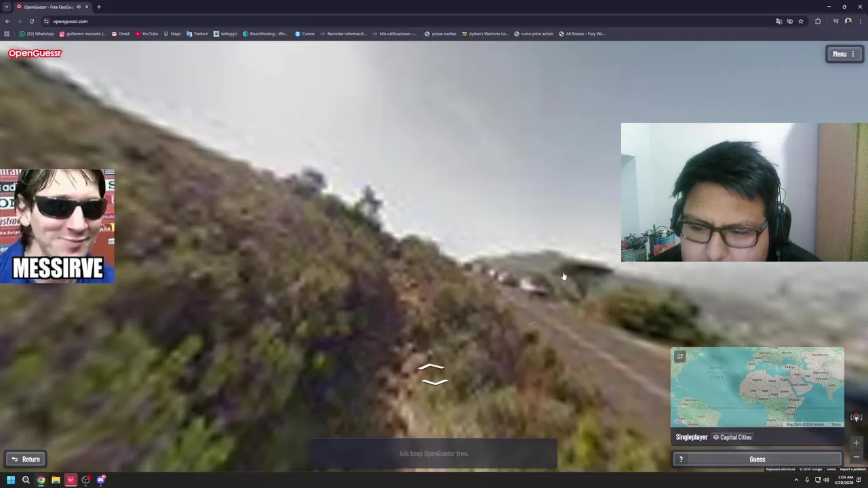868x488 pixels.
Task: Open the extensions puzzle icon
Action: click(x=818, y=21)
